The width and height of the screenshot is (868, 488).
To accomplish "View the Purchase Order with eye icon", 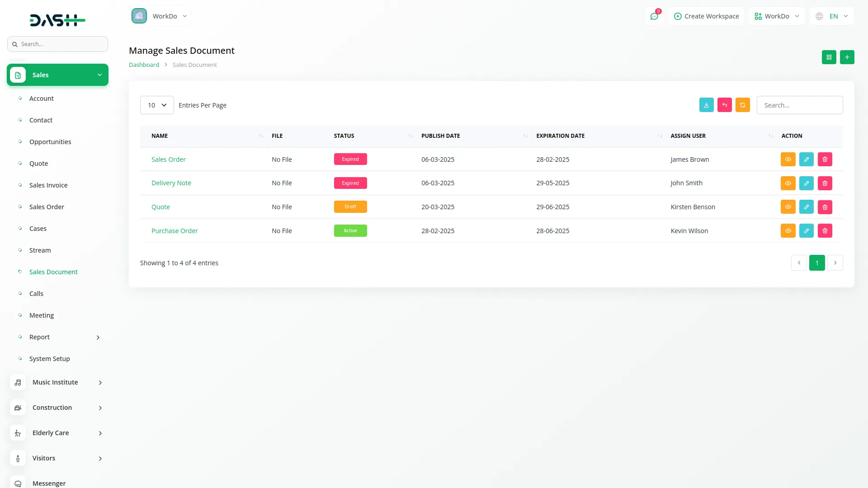I will pyautogui.click(x=788, y=231).
